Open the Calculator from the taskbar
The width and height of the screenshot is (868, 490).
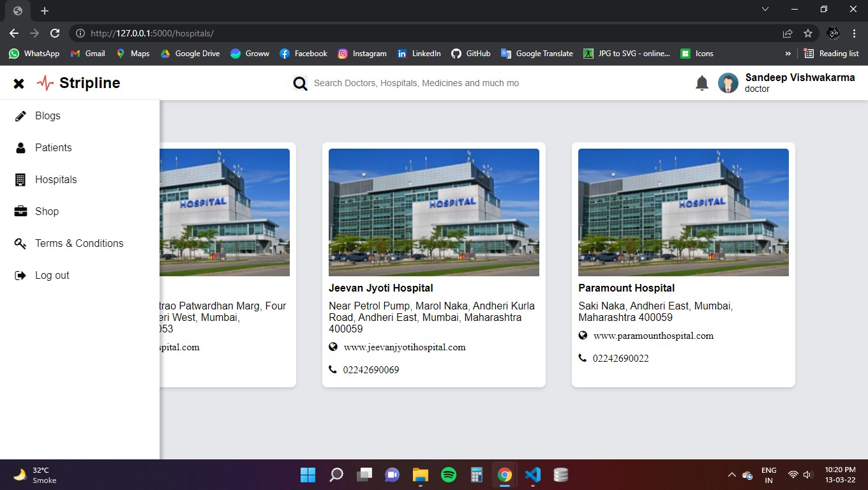tap(476, 475)
